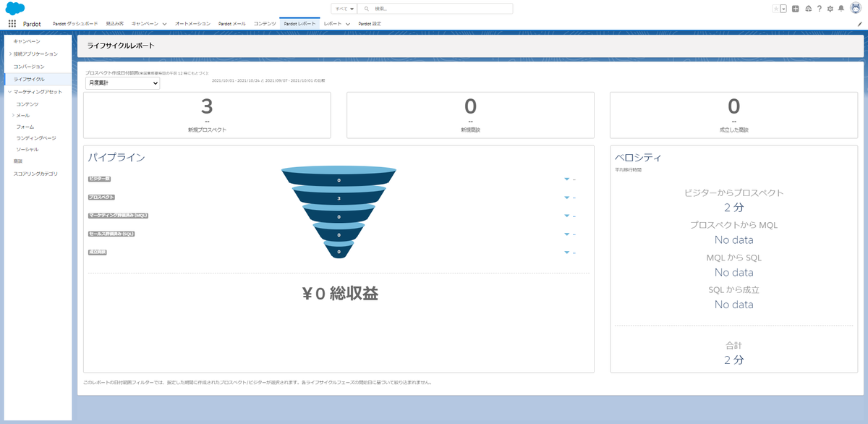The width and height of the screenshot is (868, 424).
Task: Click the セールス評価済み (SQL) label
Action: pyautogui.click(x=111, y=234)
